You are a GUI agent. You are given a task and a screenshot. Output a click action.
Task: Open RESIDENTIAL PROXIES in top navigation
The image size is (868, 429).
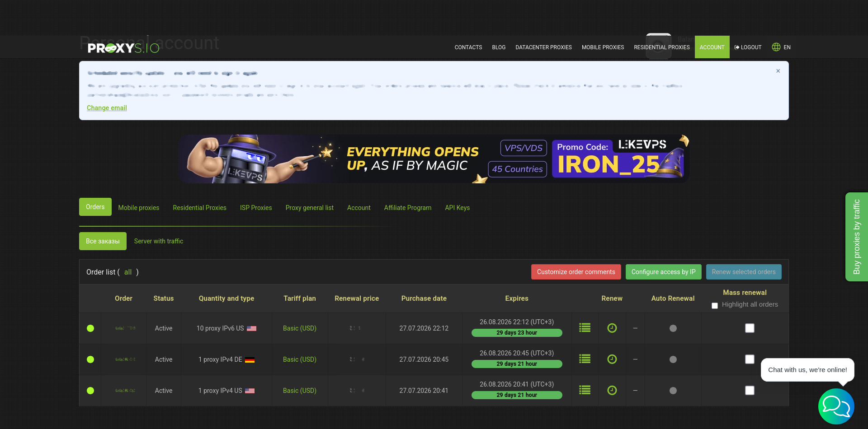click(x=662, y=47)
